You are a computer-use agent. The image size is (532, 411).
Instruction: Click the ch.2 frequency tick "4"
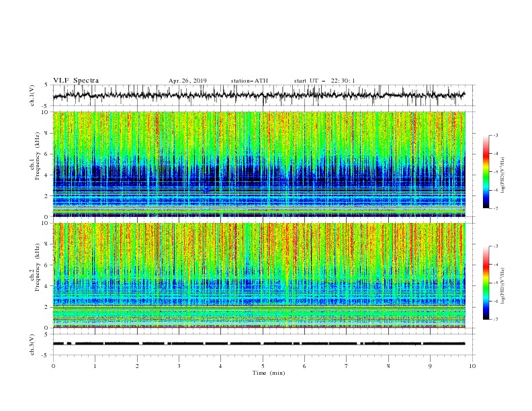pyautogui.click(x=47, y=286)
